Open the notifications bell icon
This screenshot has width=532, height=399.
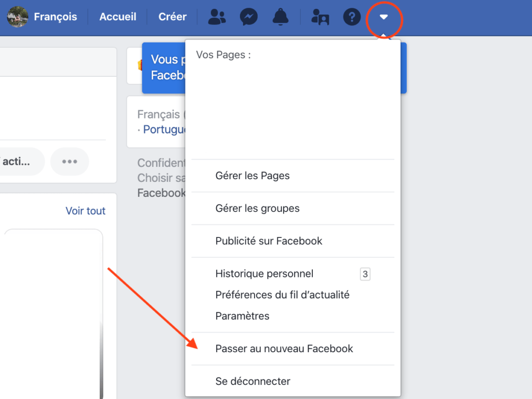tap(281, 17)
